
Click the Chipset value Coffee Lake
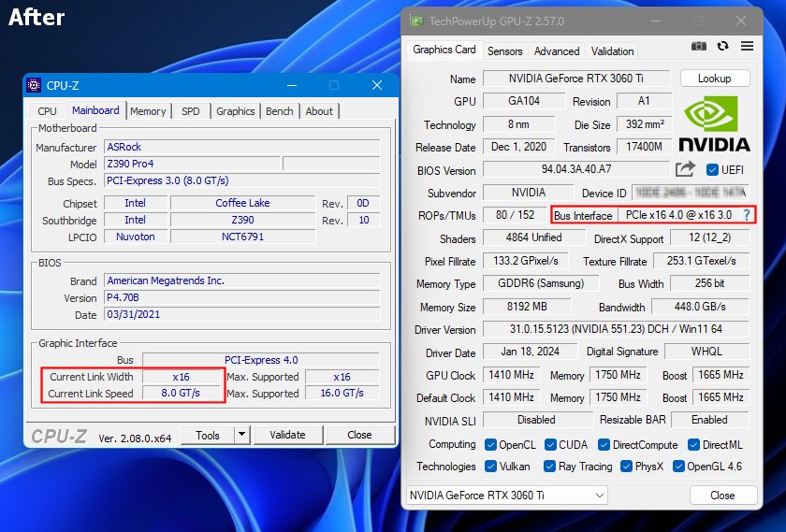[x=242, y=203]
